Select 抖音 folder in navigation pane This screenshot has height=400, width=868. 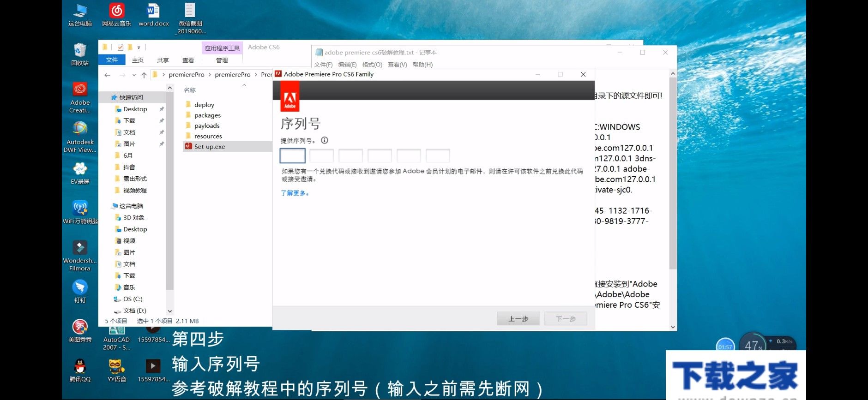pos(129,167)
